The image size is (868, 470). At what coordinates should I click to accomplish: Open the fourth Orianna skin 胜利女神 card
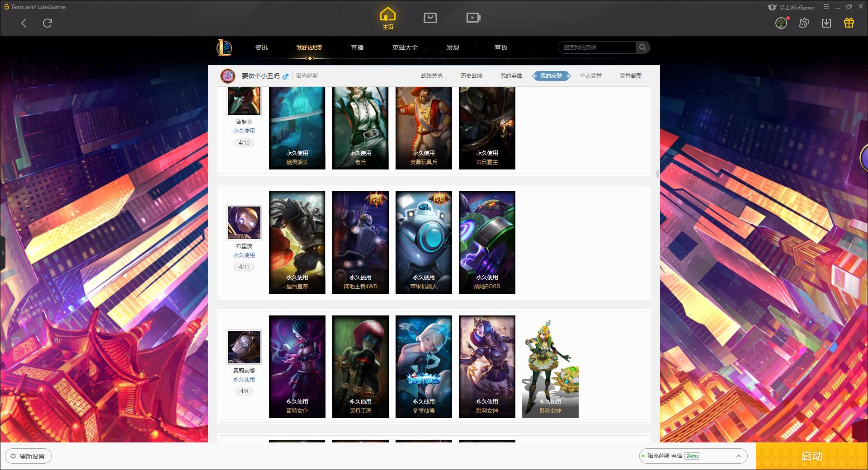pyautogui.click(x=487, y=367)
